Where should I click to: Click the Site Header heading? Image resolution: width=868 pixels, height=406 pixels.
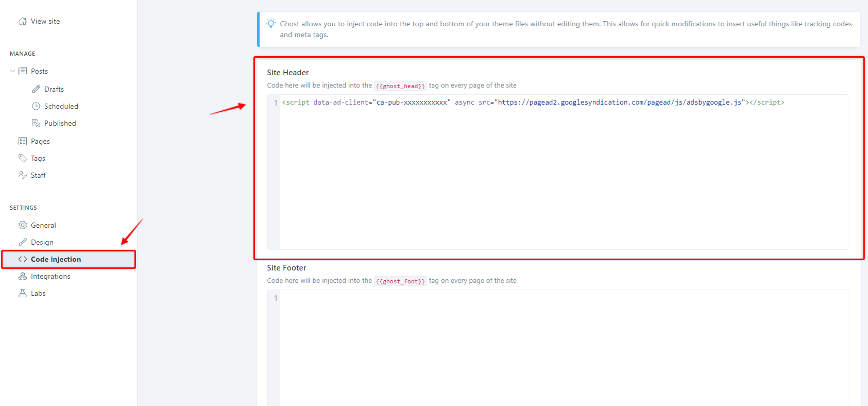(288, 73)
